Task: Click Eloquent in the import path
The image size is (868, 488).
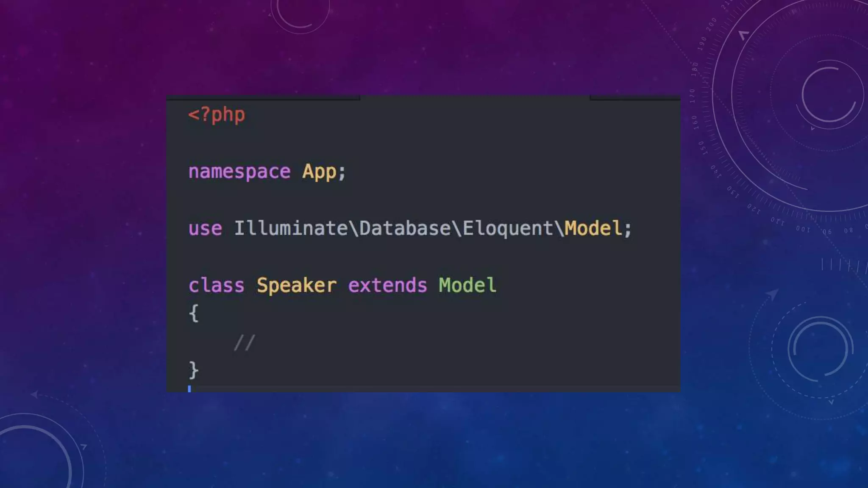Action: coord(508,229)
